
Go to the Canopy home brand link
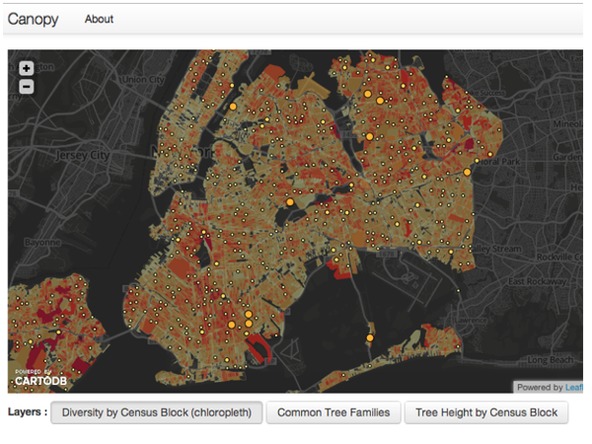(x=33, y=19)
